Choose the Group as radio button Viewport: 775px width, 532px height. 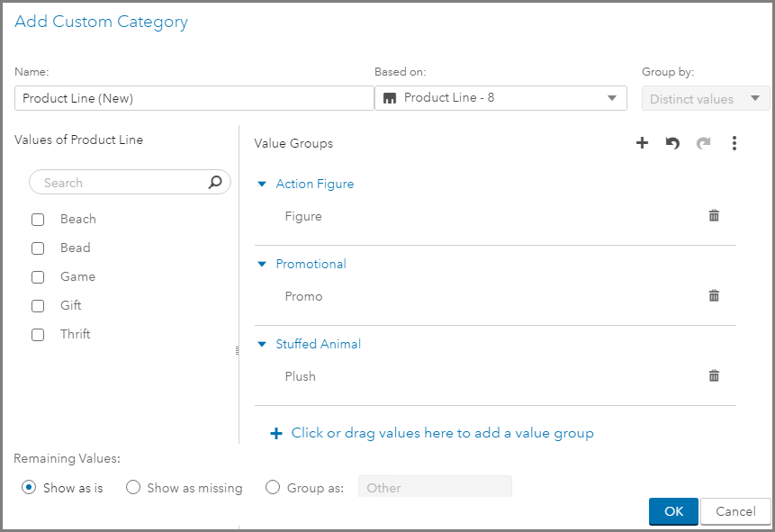[x=273, y=488]
